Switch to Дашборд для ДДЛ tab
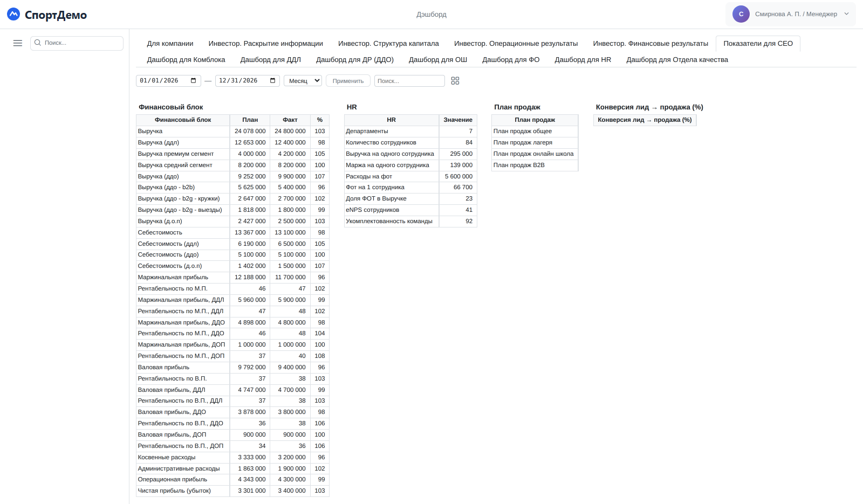 coord(271,60)
